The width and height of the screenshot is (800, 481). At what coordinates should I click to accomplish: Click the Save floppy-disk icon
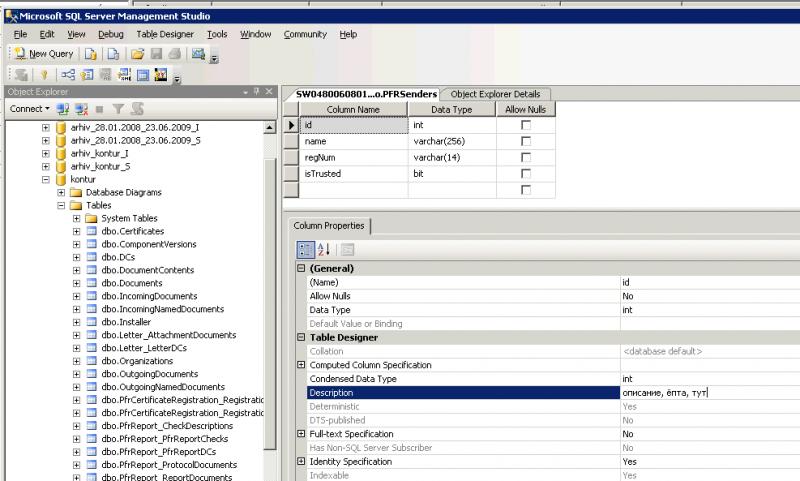click(156, 54)
